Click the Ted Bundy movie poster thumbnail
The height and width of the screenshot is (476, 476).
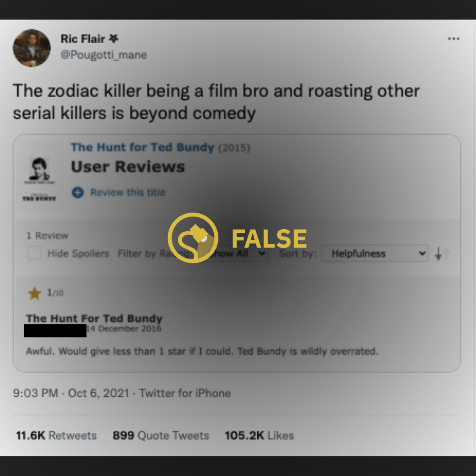point(39,179)
